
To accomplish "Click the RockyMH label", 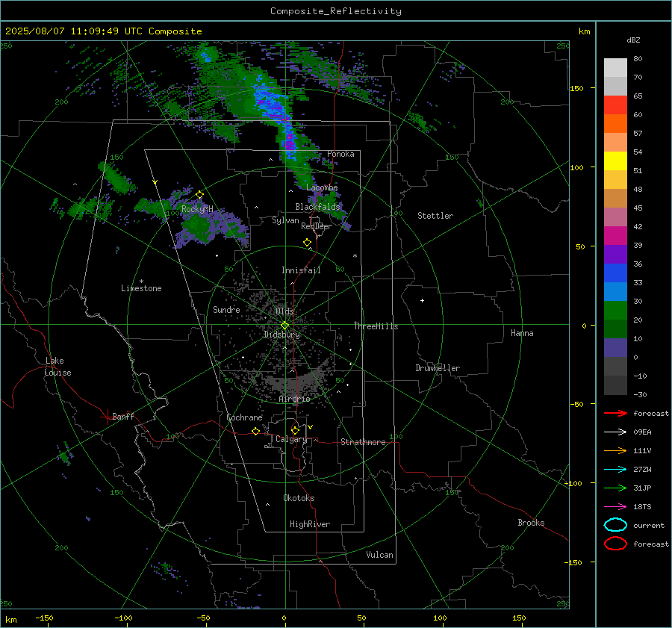I will (197, 209).
